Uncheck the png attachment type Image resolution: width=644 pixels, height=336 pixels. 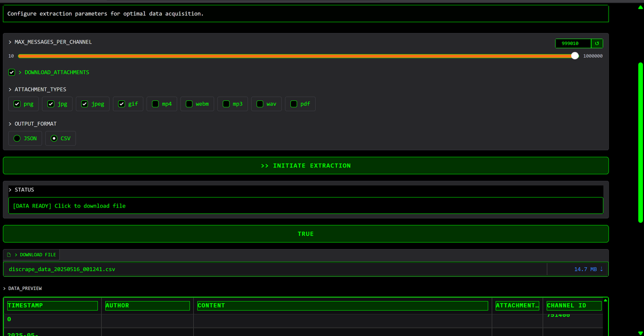(17, 104)
